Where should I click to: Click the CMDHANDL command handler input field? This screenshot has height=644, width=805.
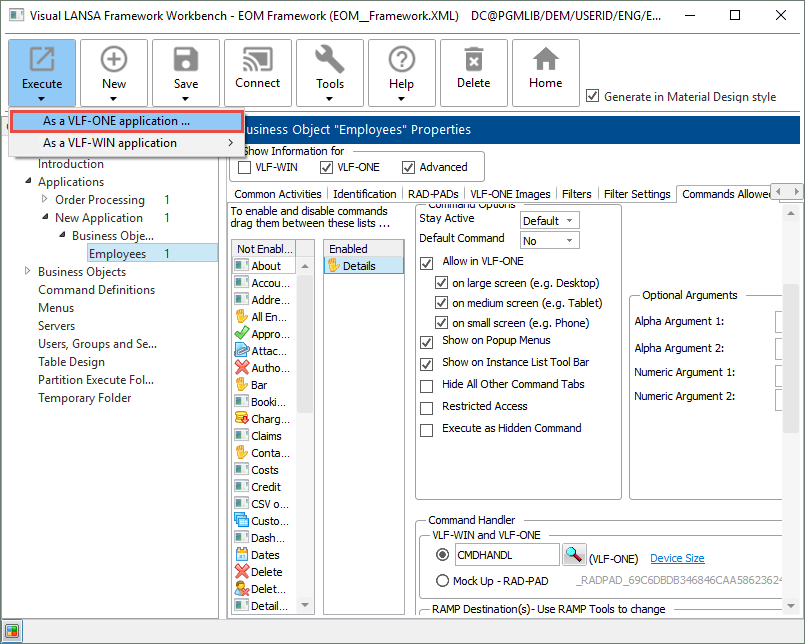507,555
